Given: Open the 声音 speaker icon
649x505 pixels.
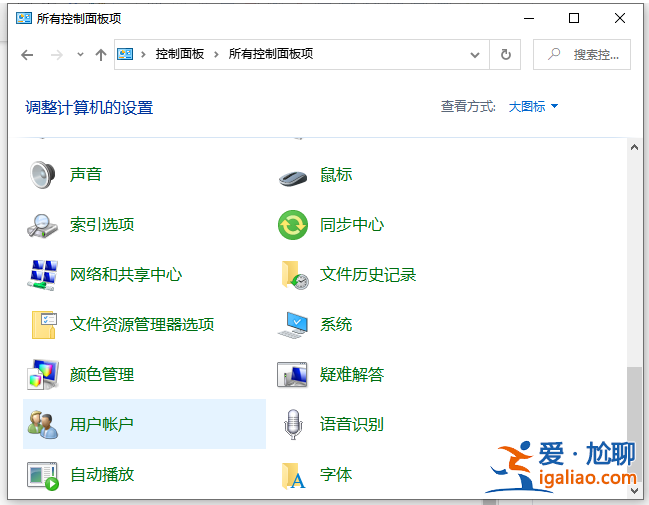Looking at the screenshot, I should tap(42, 175).
